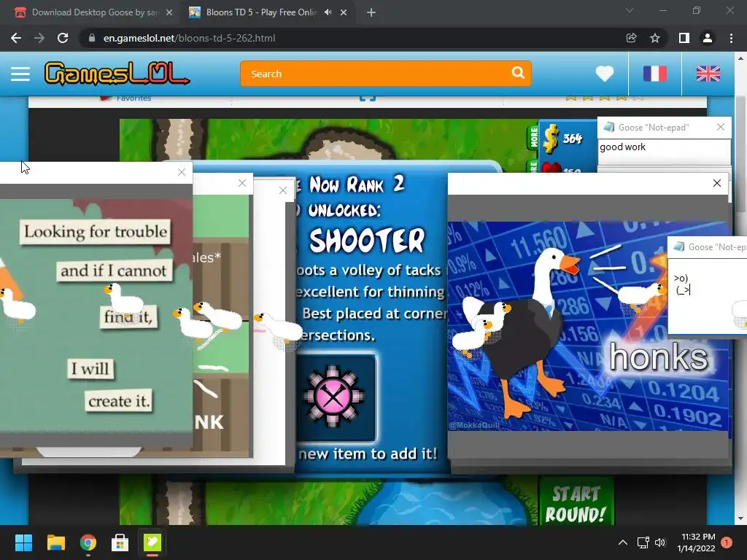747x560 pixels.
Task: Open a new browser tab
Action: [371, 12]
